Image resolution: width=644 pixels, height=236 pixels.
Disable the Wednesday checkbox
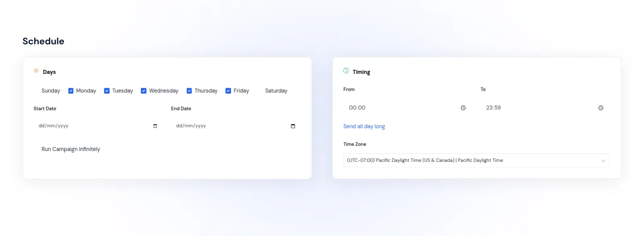(144, 91)
